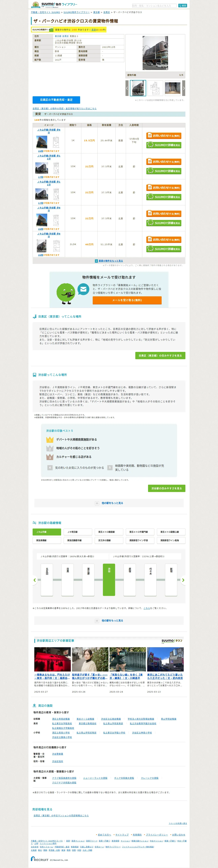This screenshot has height=868, width=218.
Task: Open the building photo of the 1K listing
Action: coord(42,142)
